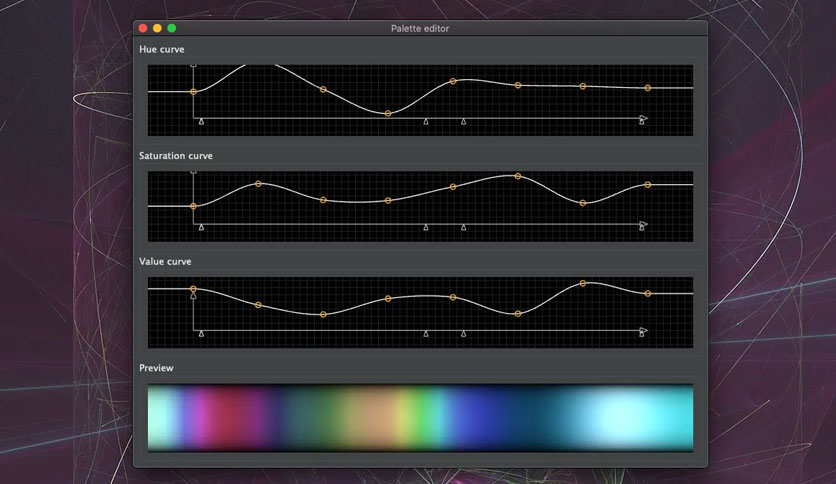Select the fourth control point on the Hue curve

click(x=453, y=82)
